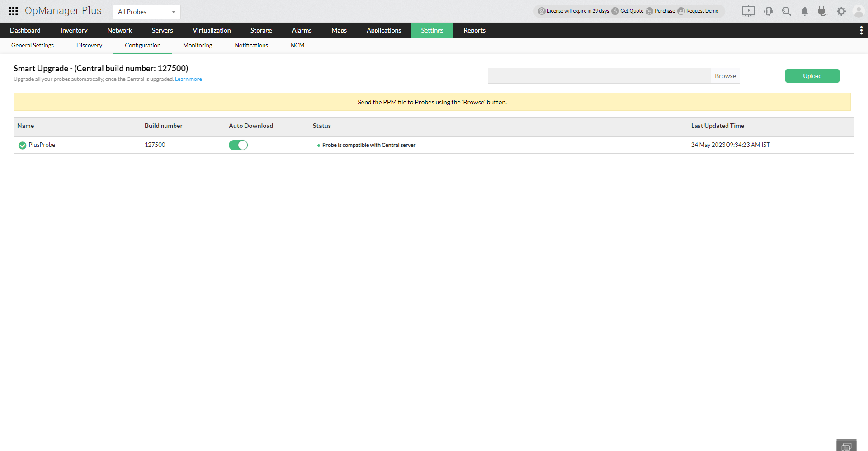868x451 pixels.
Task: Open the gear quick settings icon
Action: coord(841,11)
